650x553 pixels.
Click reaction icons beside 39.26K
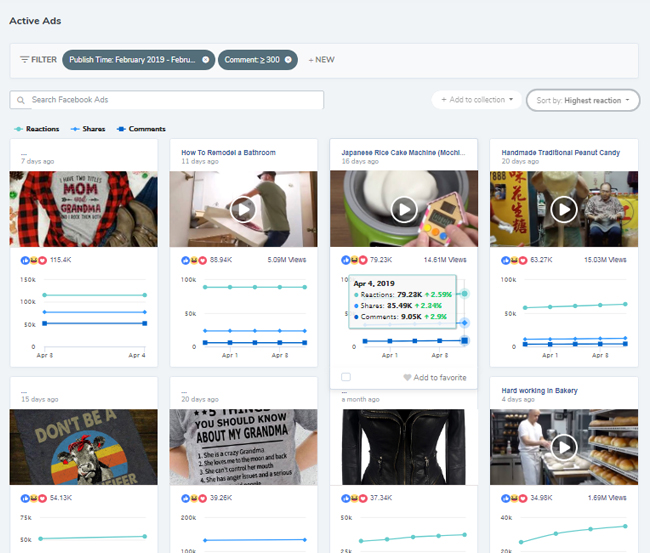click(x=194, y=498)
